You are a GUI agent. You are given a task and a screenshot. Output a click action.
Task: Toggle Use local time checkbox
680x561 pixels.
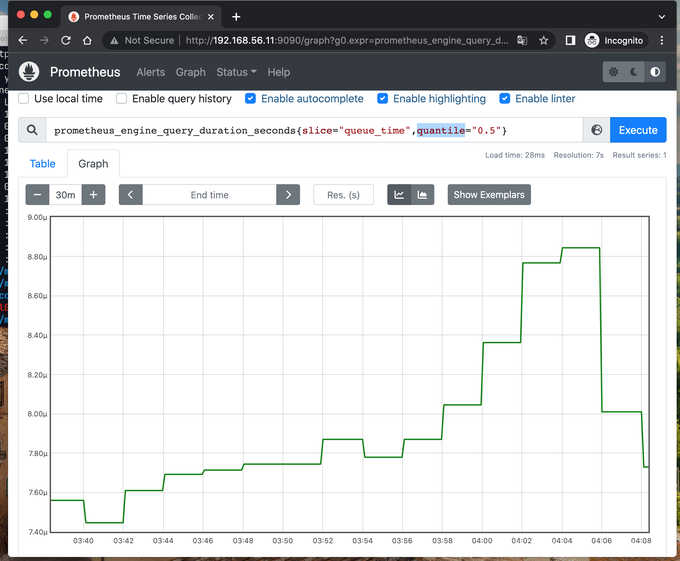click(x=24, y=99)
